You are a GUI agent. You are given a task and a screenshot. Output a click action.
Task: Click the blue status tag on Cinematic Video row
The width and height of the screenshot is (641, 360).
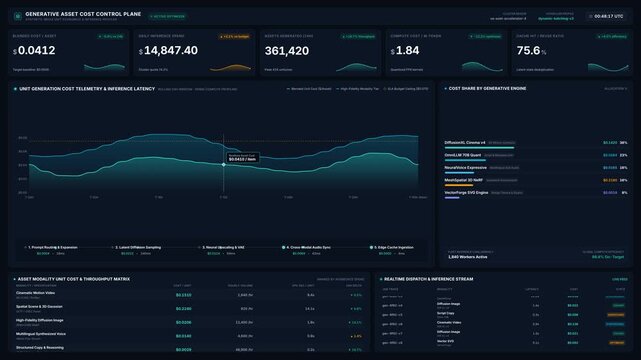pyautogui.click(x=615, y=324)
